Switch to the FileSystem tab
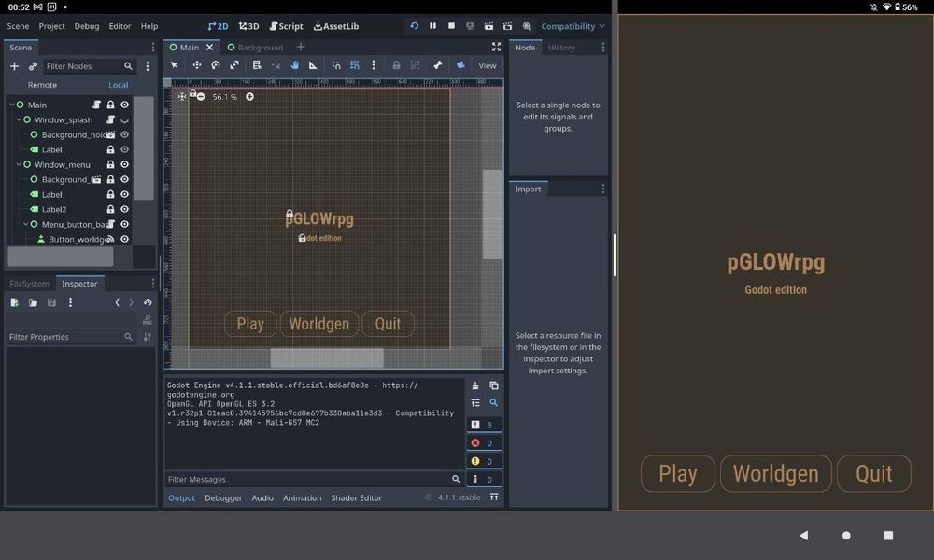 tap(29, 284)
